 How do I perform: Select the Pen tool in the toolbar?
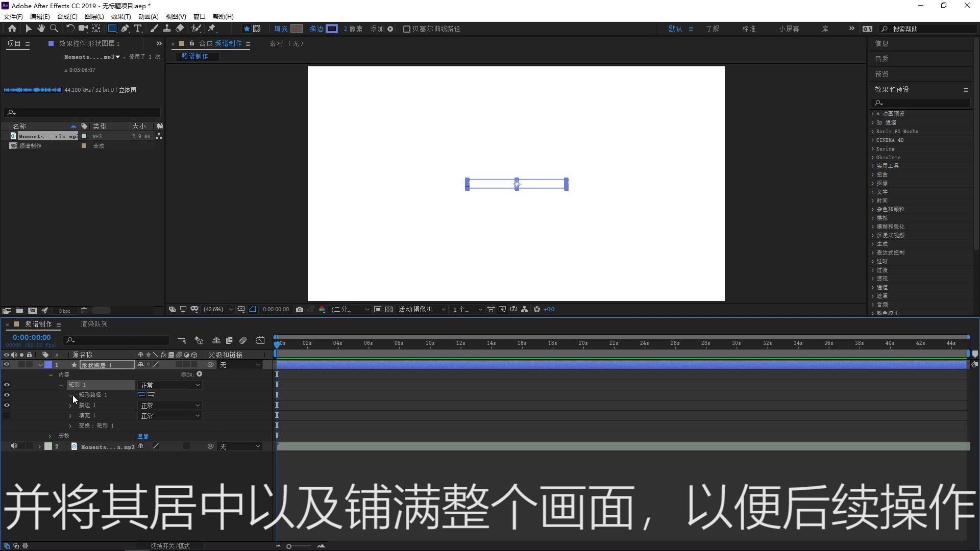click(x=125, y=29)
